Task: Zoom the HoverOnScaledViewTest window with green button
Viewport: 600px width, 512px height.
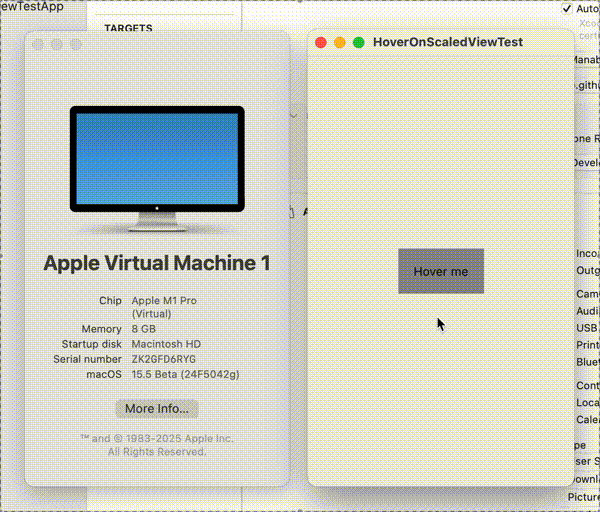Action: coord(359,42)
